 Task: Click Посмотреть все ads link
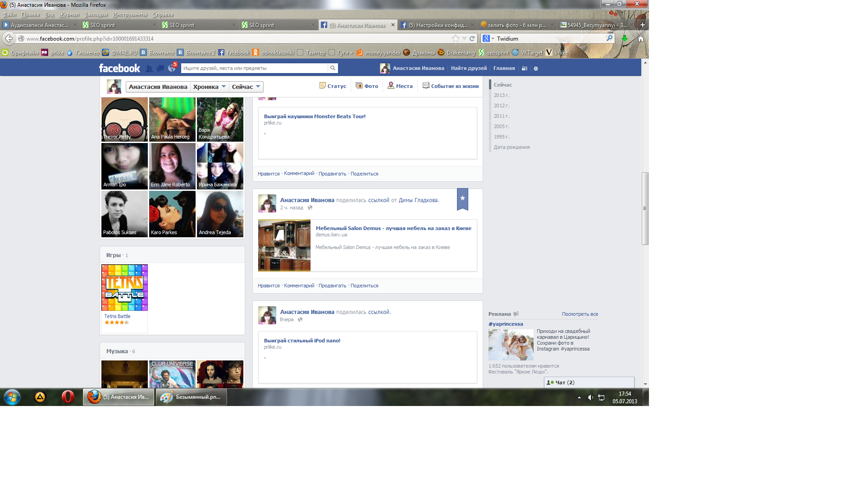(x=580, y=314)
